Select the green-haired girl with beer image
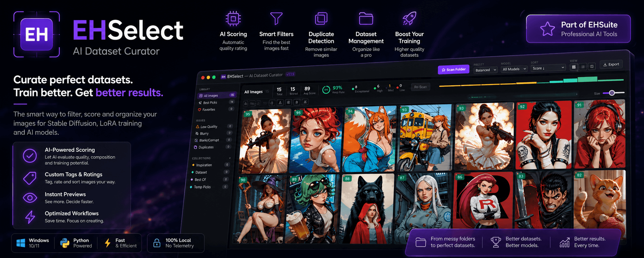644x258 pixels. 313,209
